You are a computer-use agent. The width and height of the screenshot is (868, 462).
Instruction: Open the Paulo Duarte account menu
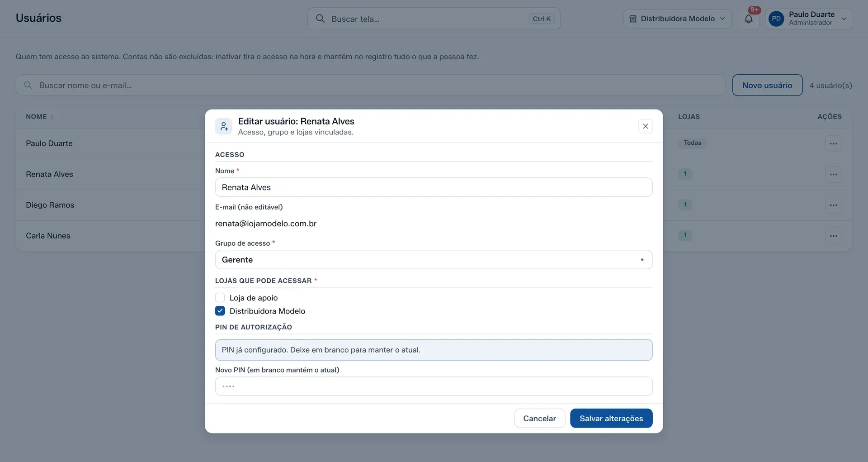(809, 19)
